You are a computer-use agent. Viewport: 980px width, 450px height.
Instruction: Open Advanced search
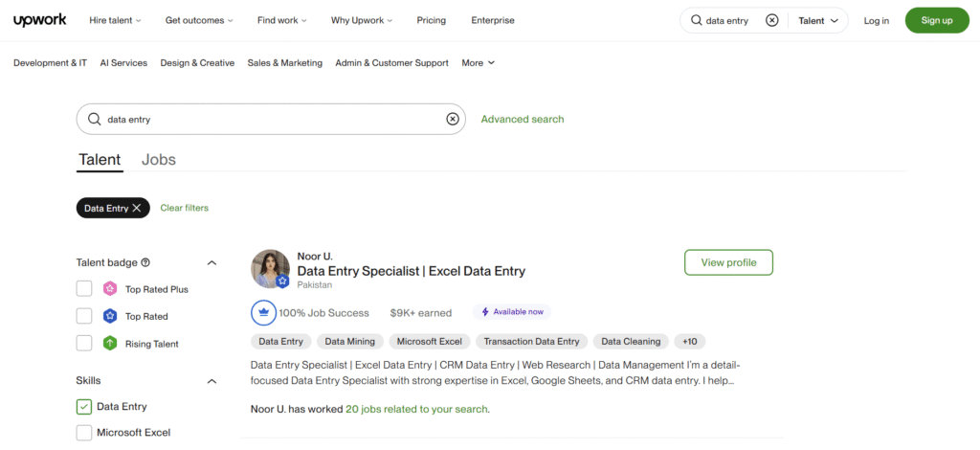coord(523,119)
